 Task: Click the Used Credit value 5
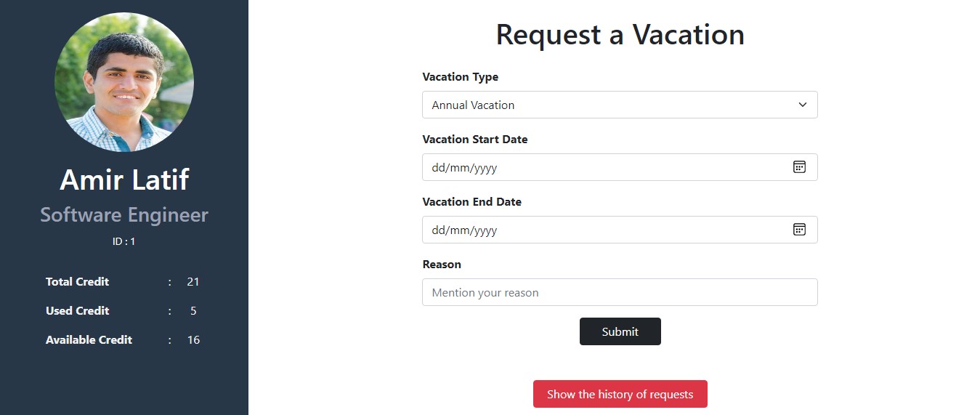point(193,311)
